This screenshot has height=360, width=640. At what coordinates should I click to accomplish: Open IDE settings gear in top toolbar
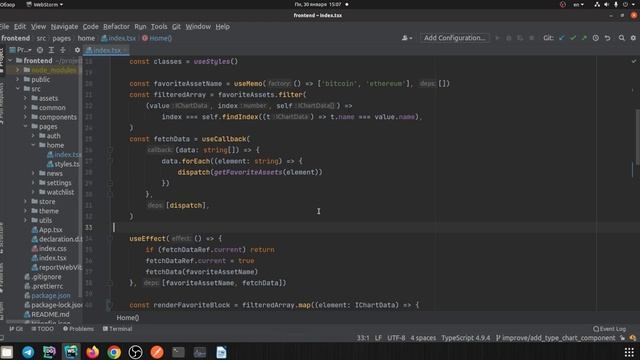633,38
